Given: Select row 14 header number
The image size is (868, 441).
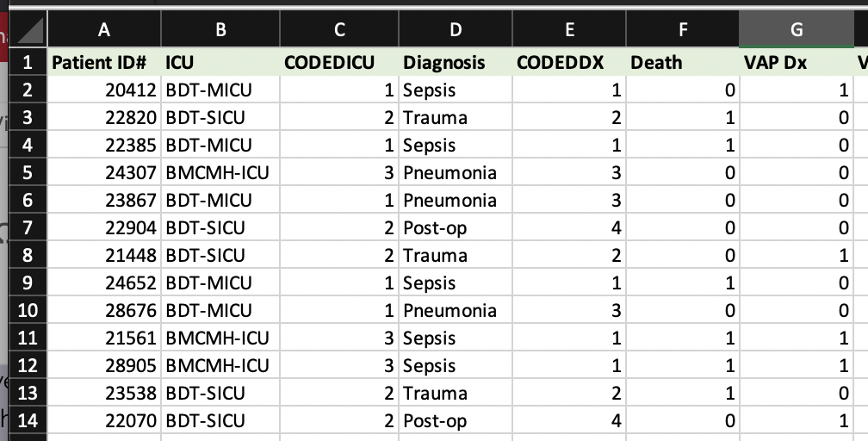Looking at the screenshot, I should 28,421.
